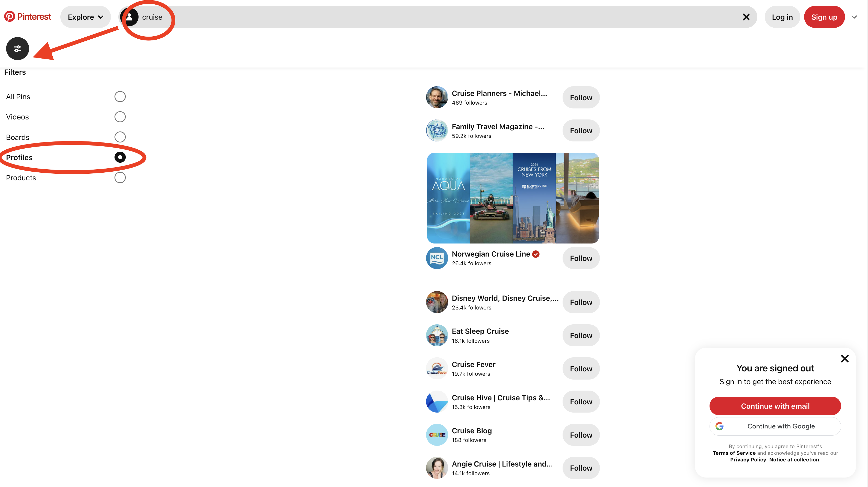868x487 pixels.
Task: Follow Eat Sleep Cruise
Action: (581, 335)
